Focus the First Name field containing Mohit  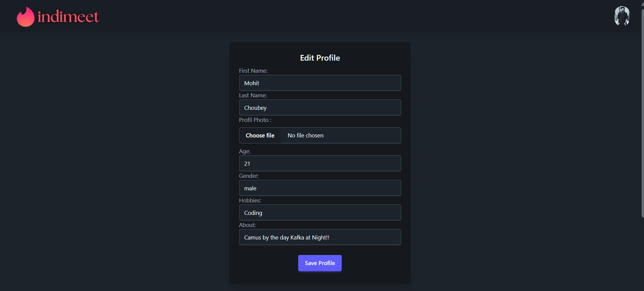320,83
